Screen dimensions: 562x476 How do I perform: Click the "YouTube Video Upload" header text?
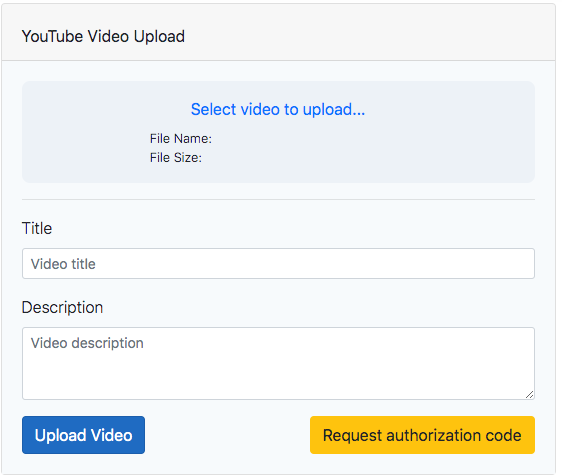pos(103,36)
